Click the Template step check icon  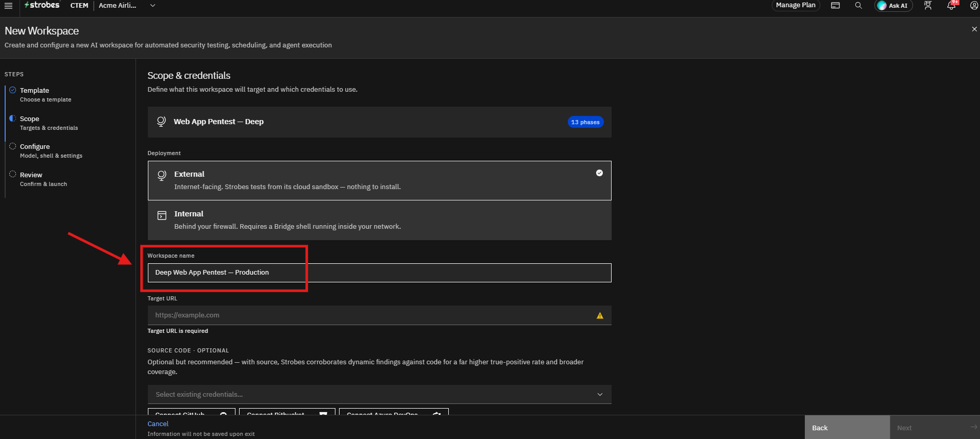[x=13, y=90]
